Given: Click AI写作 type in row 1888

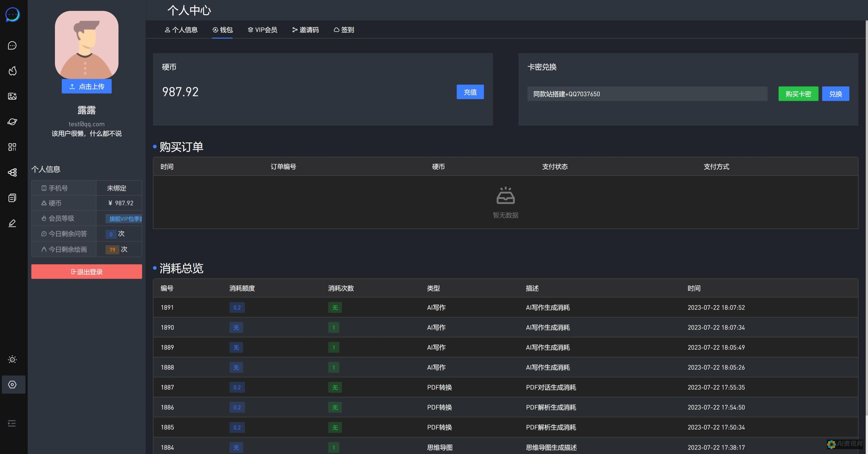Looking at the screenshot, I should (436, 367).
